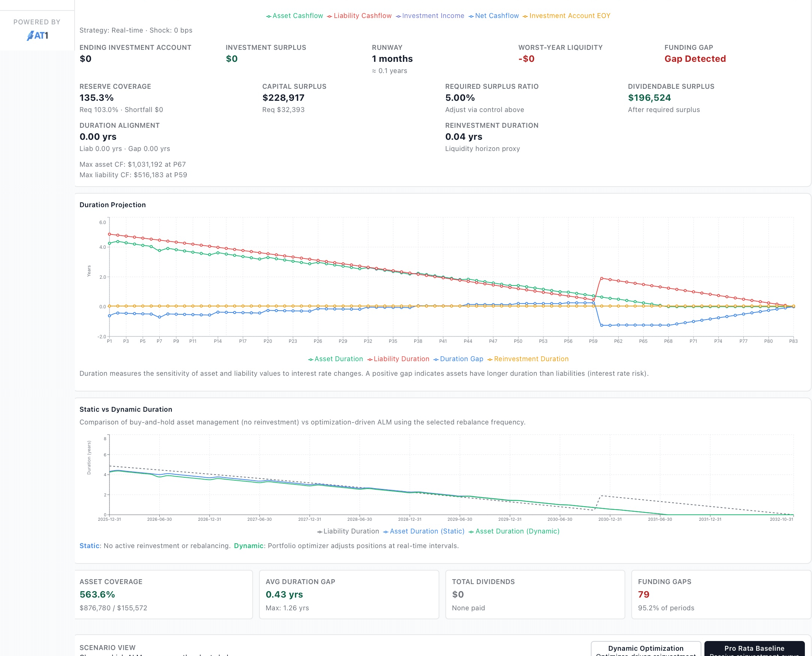
Task: Expand the Duration Projection panel
Action: tap(112, 205)
